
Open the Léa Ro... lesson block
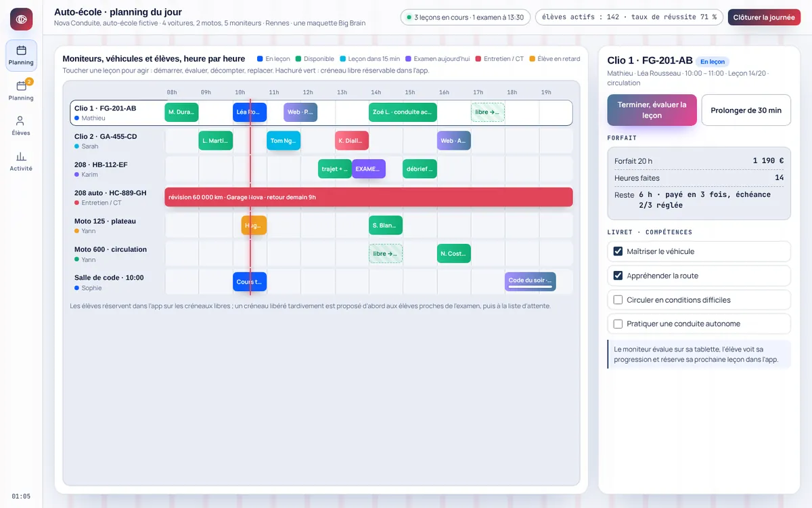[250, 112]
